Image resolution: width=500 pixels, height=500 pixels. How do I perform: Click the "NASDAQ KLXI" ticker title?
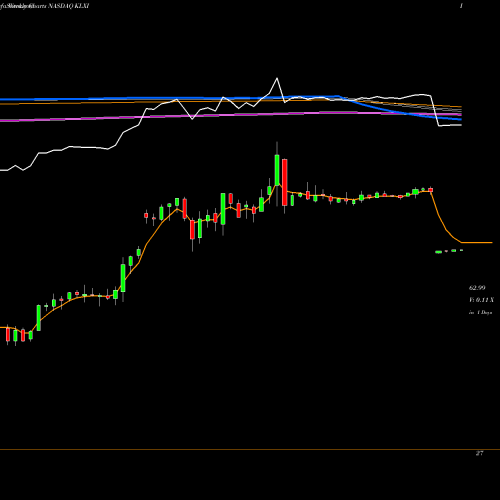point(69,6)
